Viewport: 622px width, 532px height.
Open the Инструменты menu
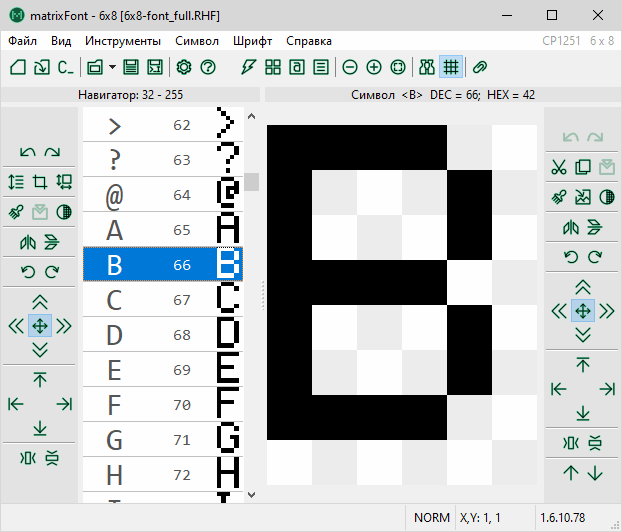coord(123,41)
